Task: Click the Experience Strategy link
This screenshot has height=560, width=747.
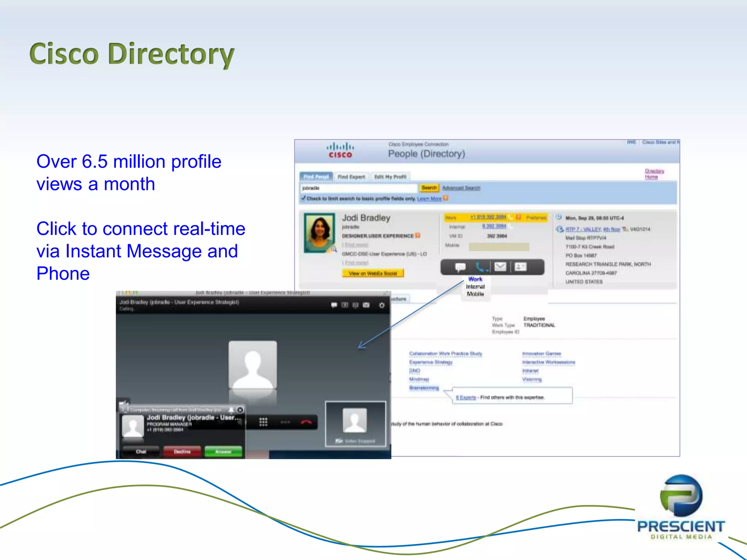Action: [431, 362]
